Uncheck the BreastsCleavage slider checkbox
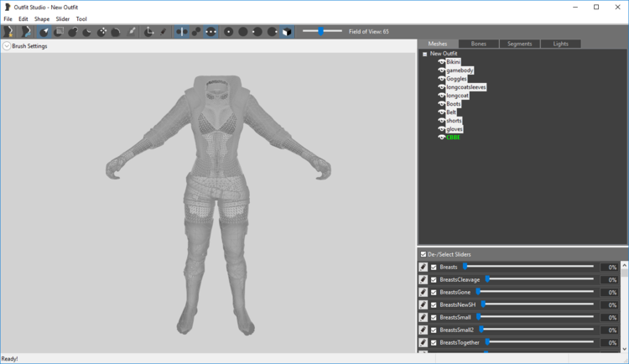 pyautogui.click(x=434, y=280)
